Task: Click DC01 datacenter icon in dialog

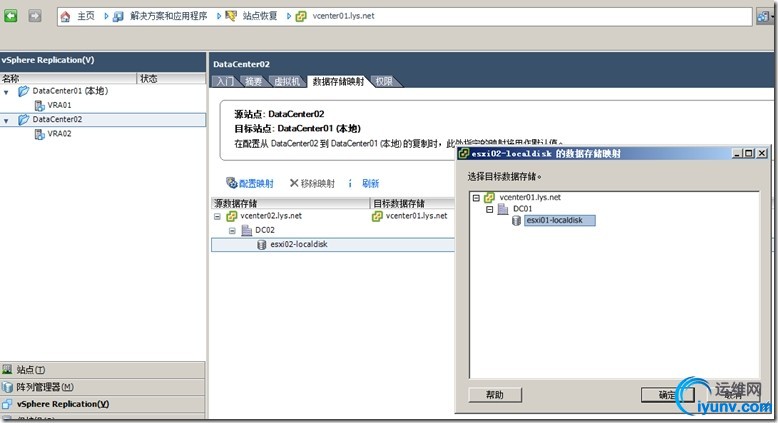Action: (503, 209)
